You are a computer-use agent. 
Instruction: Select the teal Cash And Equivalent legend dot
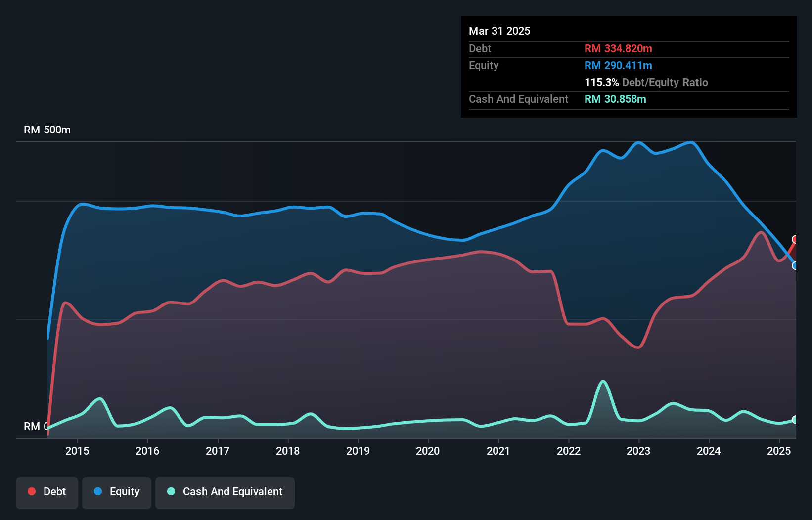click(170, 492)
